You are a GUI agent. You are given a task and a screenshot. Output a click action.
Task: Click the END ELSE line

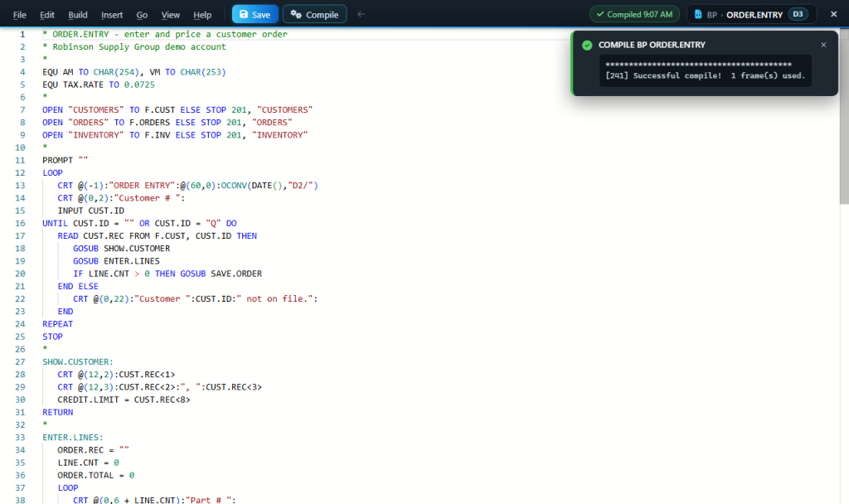click(78, 286)
